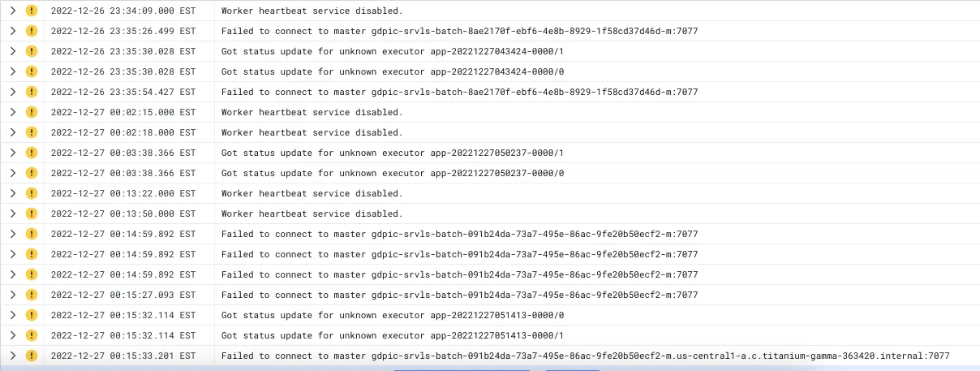Click warning icon on the 00:15:33.201 row
The height and width of the screenshot is (371, 980).
pyautogui.click(x=31, y=356)
